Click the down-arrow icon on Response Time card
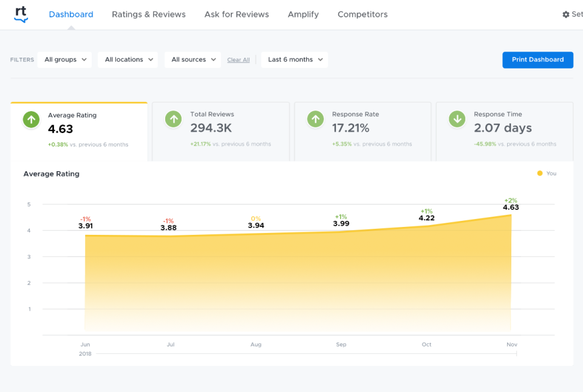The image size is (583, 392). pyautogui.click(x=457, y=120)
